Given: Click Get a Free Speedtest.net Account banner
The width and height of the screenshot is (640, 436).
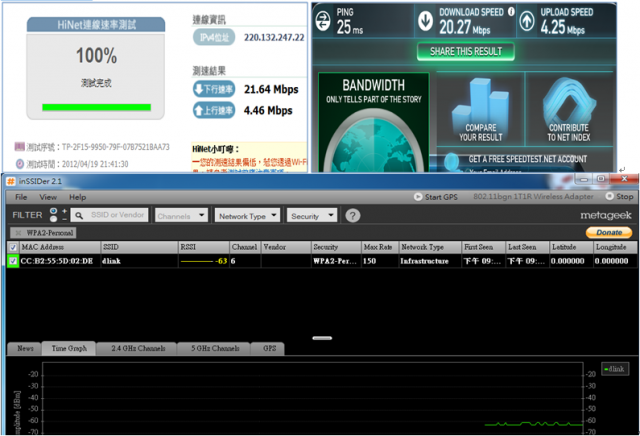Looking at the screenshot, I should (527, 159).
